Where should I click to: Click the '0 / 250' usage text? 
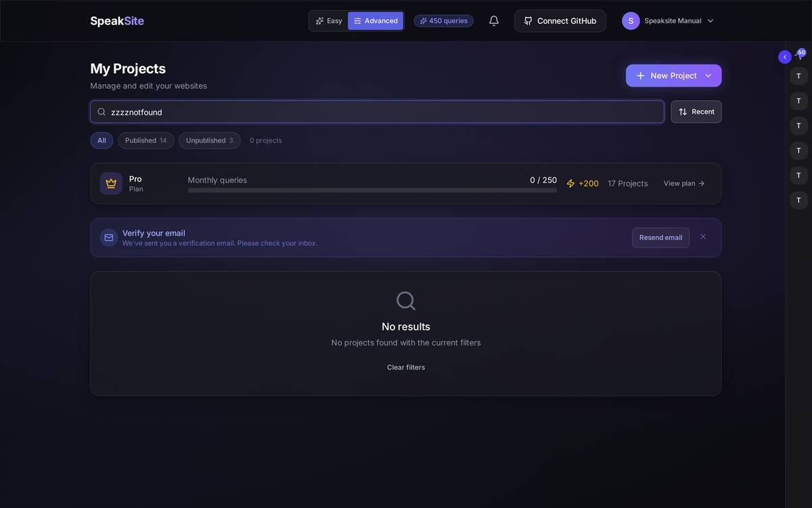[x=543, y=180]
